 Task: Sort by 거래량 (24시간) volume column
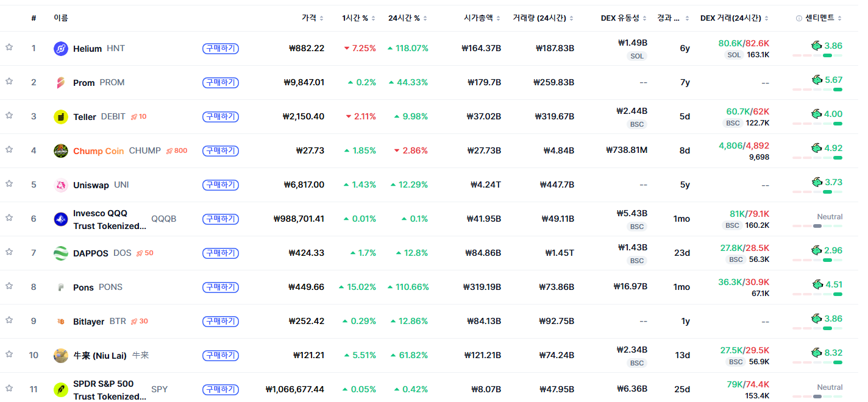pos(543,18)
